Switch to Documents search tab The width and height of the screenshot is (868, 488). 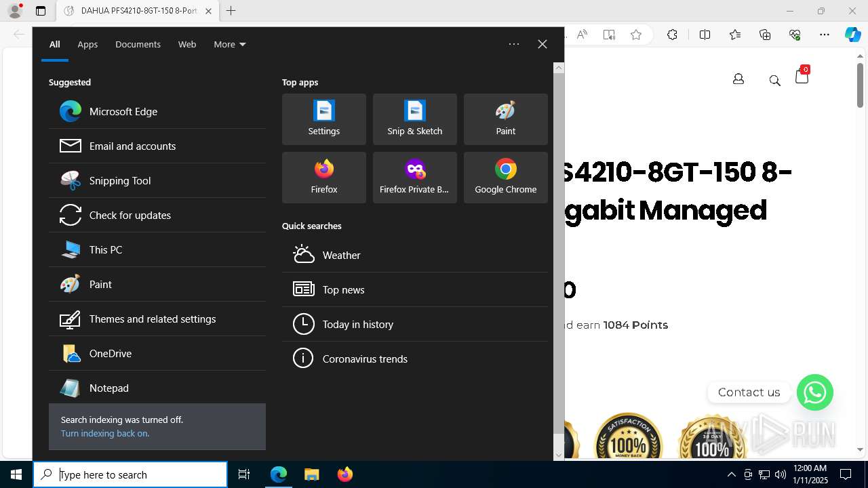tap(138, 44)
